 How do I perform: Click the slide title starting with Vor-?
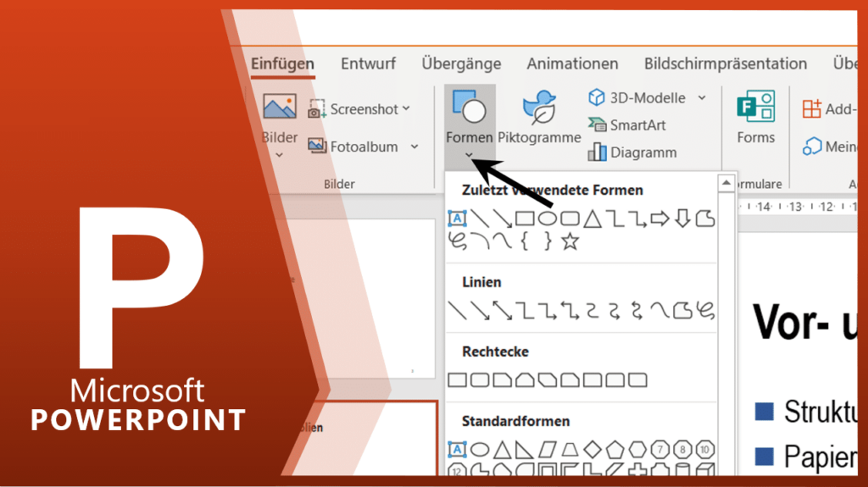point(805,323)
